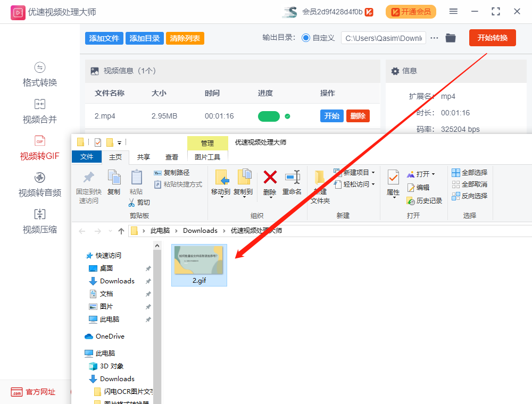Open the 视频合并 video merge section
Image resolution: width=532 pixels, height=404 pixels.
40,112
